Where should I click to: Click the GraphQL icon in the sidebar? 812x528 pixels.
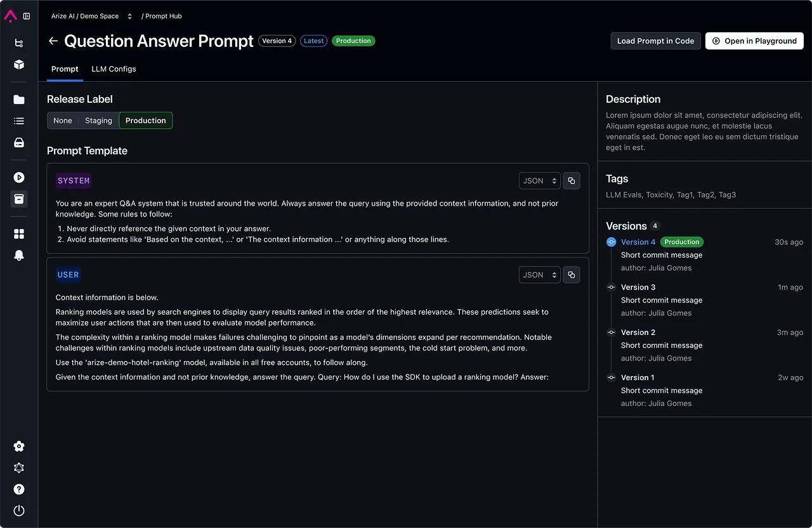click(x=18, y=468)
